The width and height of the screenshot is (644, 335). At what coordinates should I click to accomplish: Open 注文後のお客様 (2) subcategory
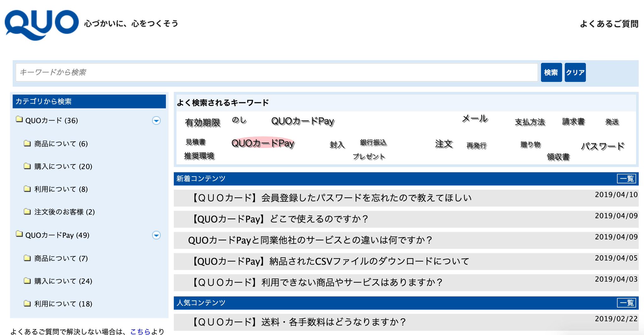[x=64, y=212]
